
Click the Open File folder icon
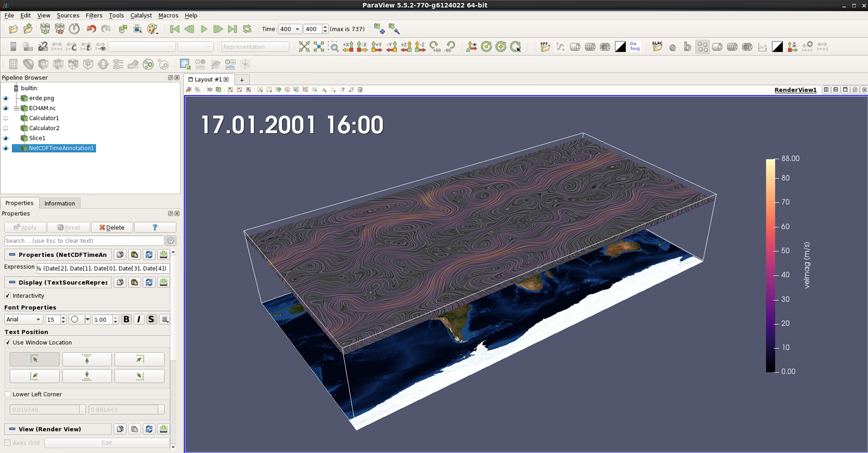[x=13, y=29]
